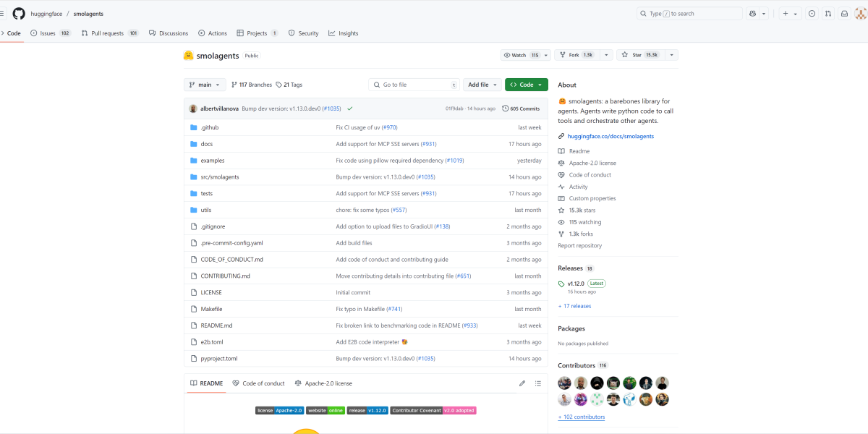Switch to the Actions tab
The image size is (868, 434).
(213, 33)
